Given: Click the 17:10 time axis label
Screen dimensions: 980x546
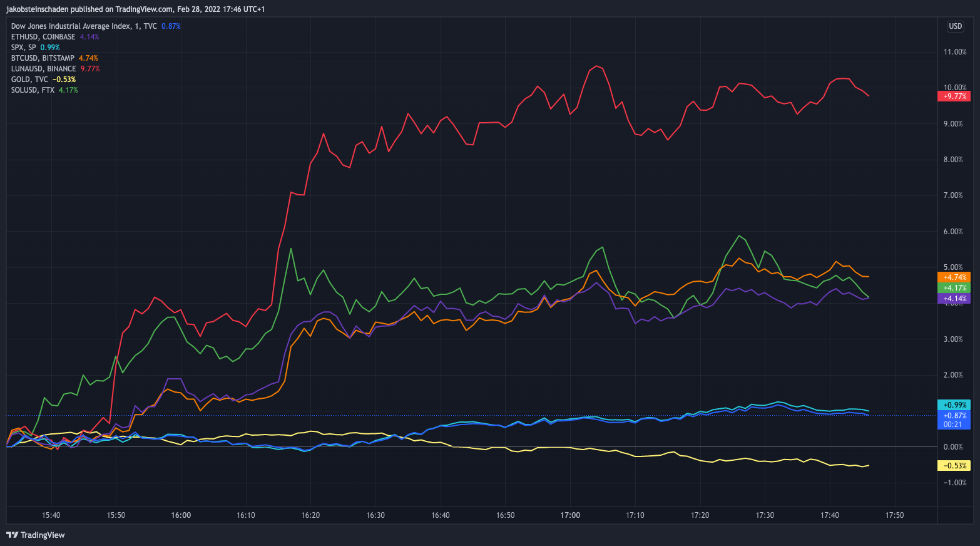Looking at the screenshot, I should click(635, 515).
